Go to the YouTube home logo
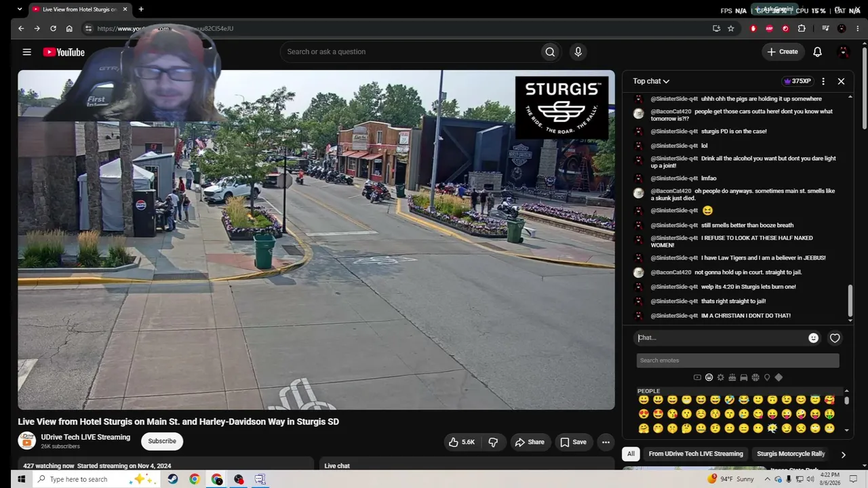The width and height of the screenshot is (868, 488). tap(64, 52)
